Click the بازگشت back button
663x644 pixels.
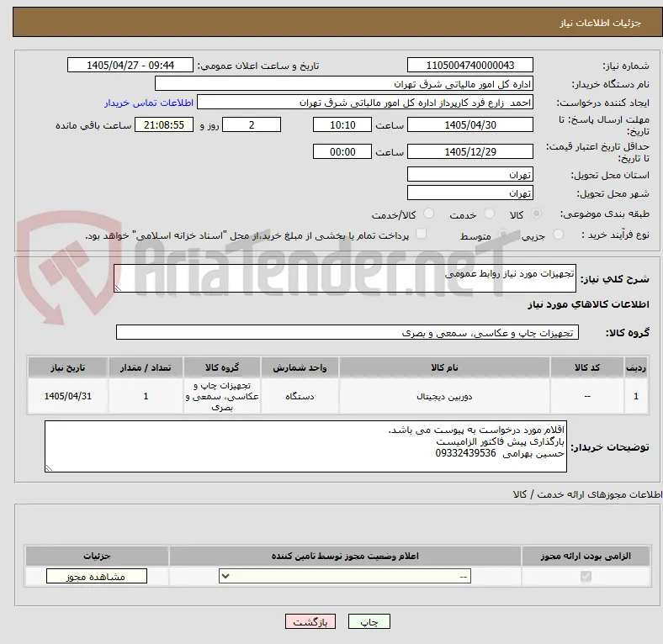tap(310, 622)
